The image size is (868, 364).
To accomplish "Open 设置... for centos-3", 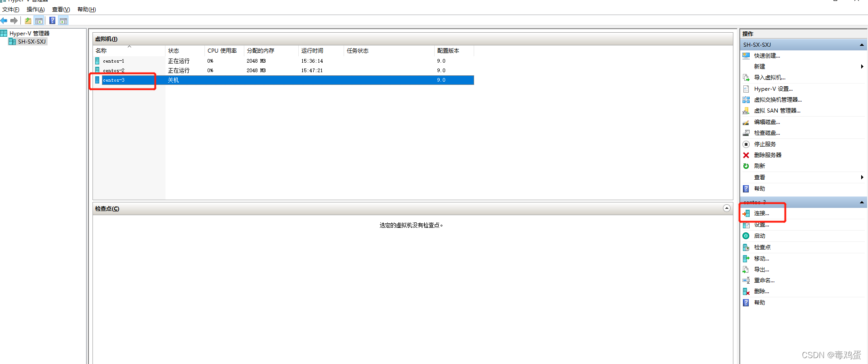I will click(x=761, y=225).
